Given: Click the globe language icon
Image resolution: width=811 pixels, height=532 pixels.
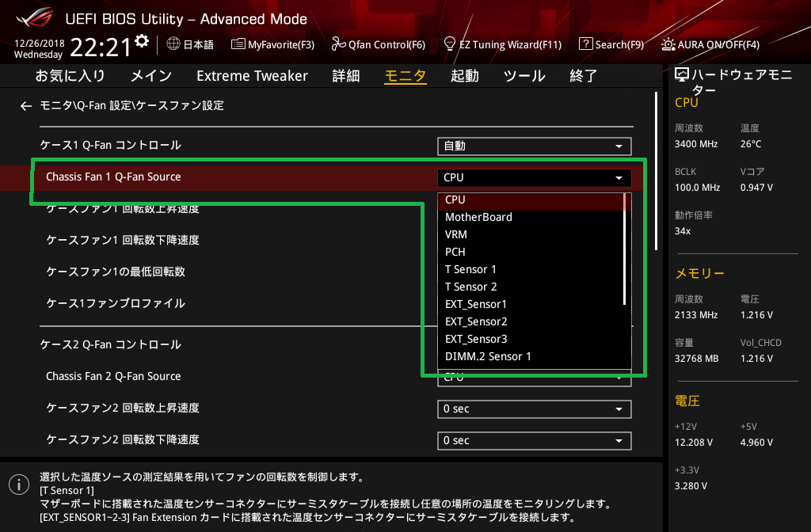Looking at the screenshot, I should click(173, 44).
